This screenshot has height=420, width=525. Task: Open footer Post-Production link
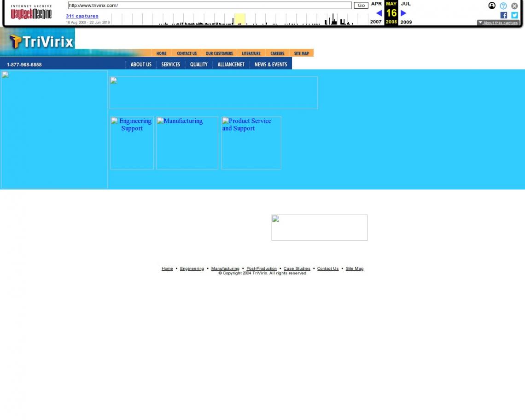coord(262,268)
